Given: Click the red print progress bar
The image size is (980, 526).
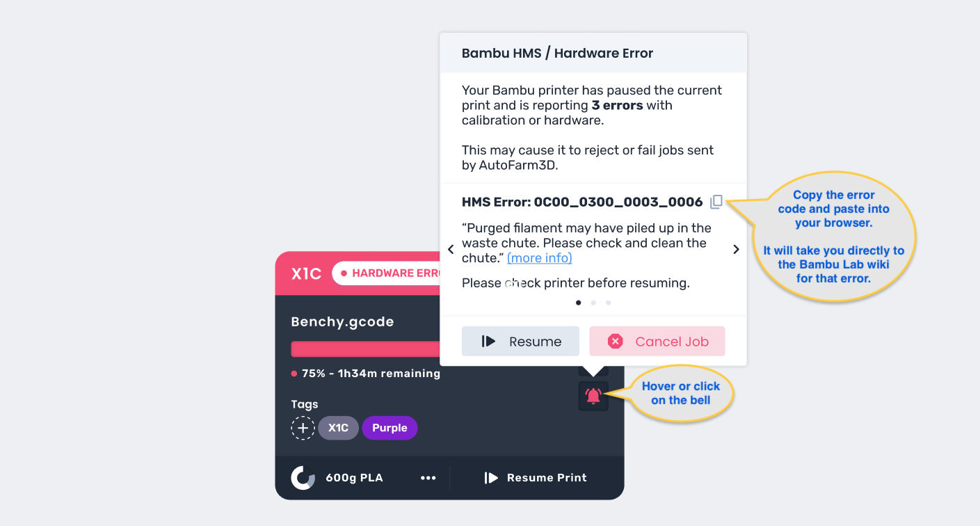Looking at the screenshot, I should 366,349.
